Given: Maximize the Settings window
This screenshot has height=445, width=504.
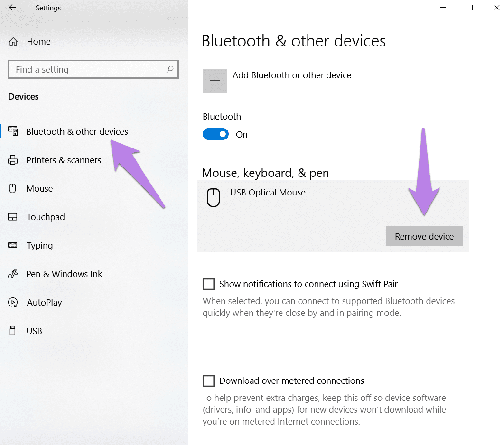Looking at the screenshot, I should coord(470,8).
